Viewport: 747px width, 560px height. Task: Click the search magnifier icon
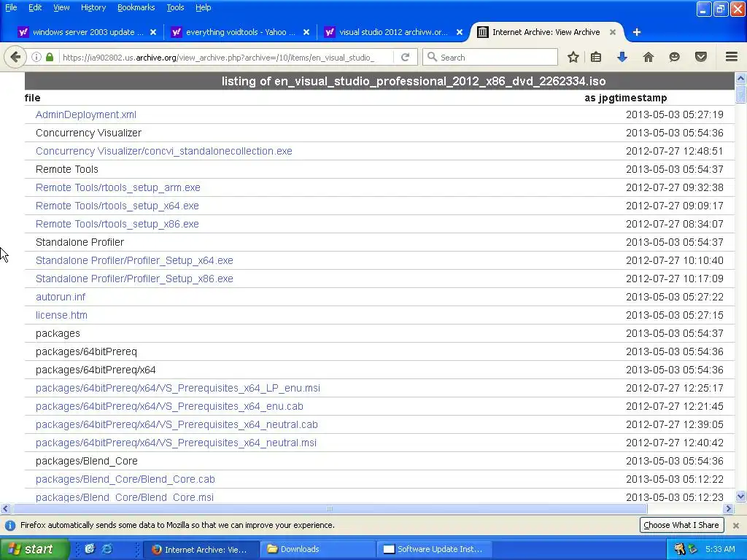[432, 57]
